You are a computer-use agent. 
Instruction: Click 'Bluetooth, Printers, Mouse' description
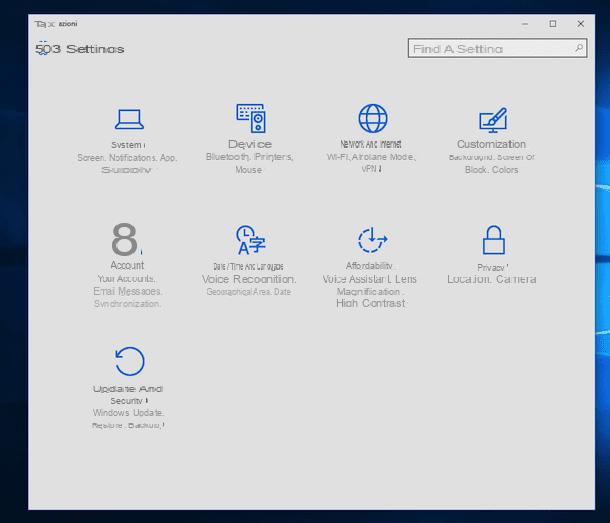249,163
